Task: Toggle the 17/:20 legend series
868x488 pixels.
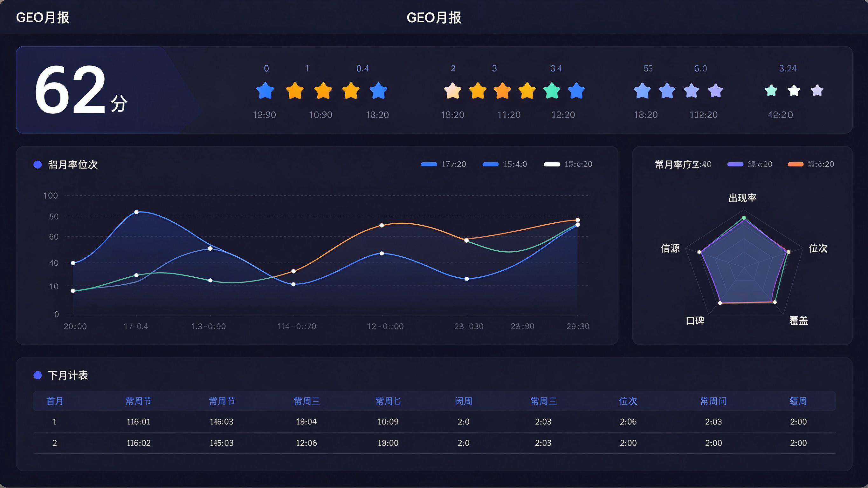Action: pos(444,164)
